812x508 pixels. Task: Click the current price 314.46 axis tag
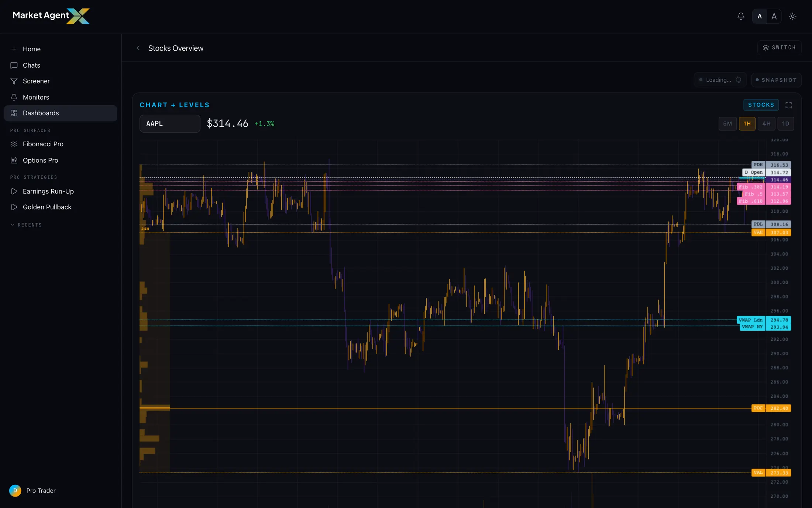pyautogui.click(x=779, y=180)
